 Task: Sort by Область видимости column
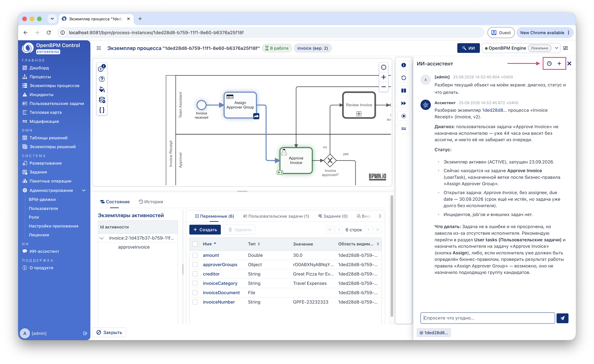358,244
